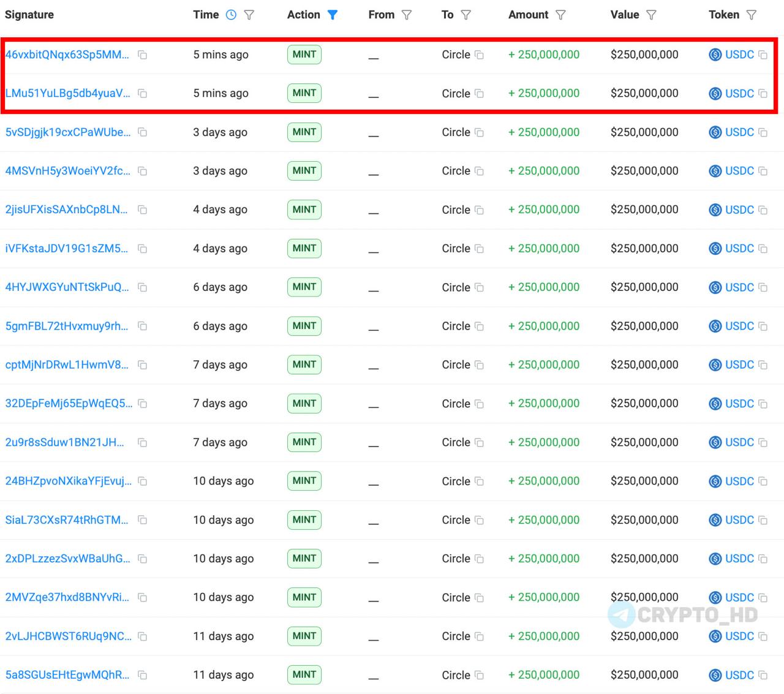
Task: Select value $250,000,000 in 2u9r8sSduw1 row
Action: click(644, 442)
